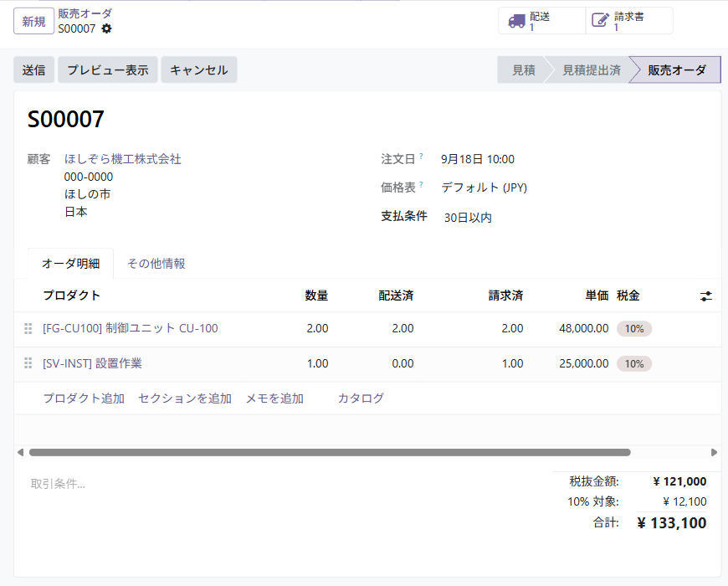Click セクションを追加 link
728x586 pixels.
[x=185, y=398]
